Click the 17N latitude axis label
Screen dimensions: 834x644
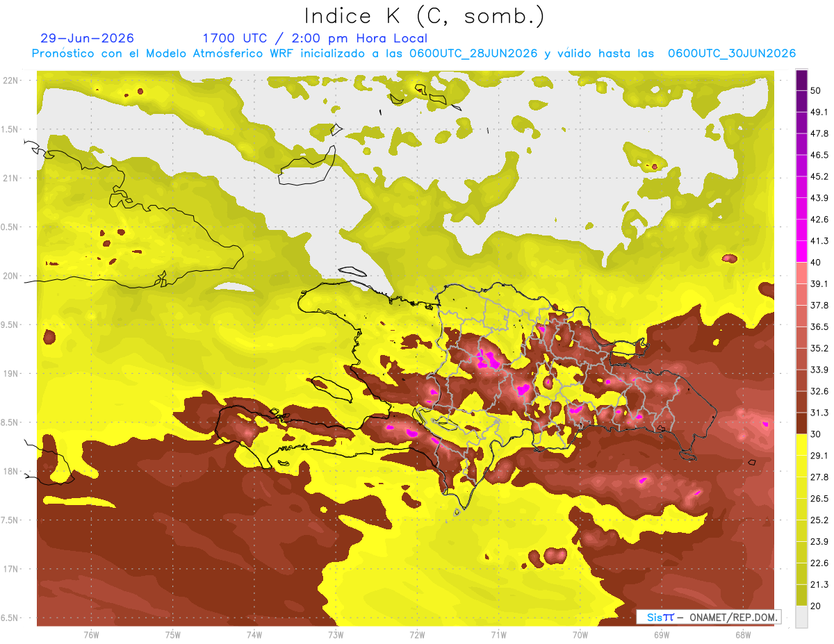[11, 569]
